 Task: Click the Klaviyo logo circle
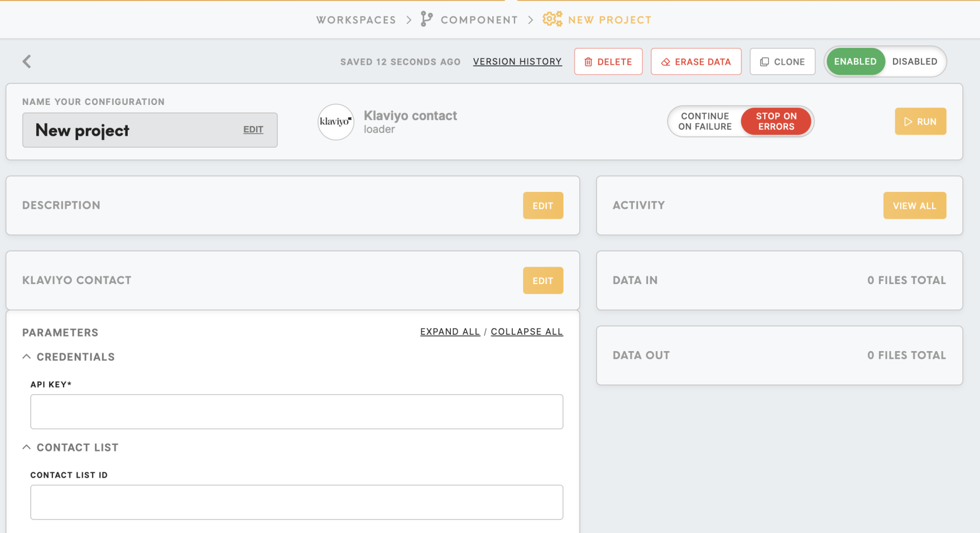click(x=336, y=122)
